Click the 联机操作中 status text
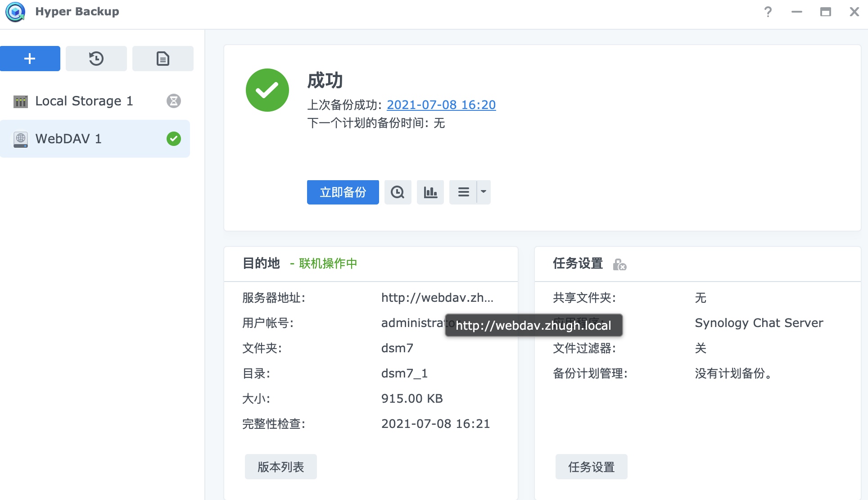This screenshot has width=868, height=500. (328, 264)
